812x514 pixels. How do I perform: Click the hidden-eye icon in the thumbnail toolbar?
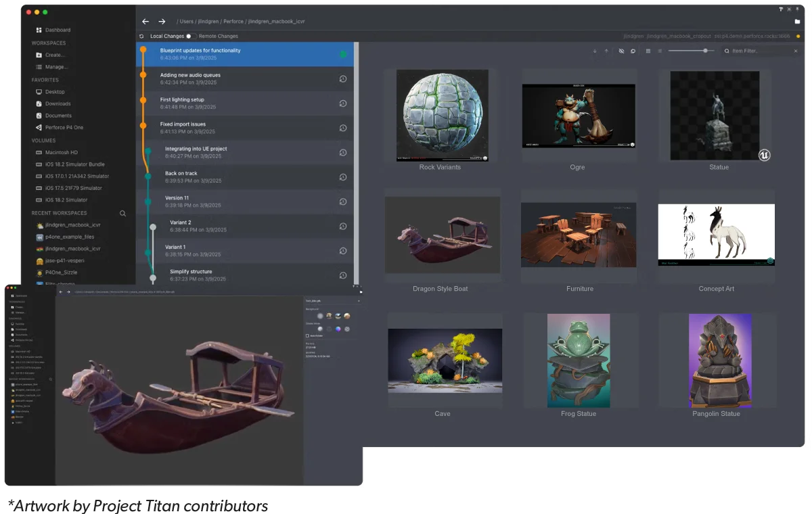[x=622, y=51]
